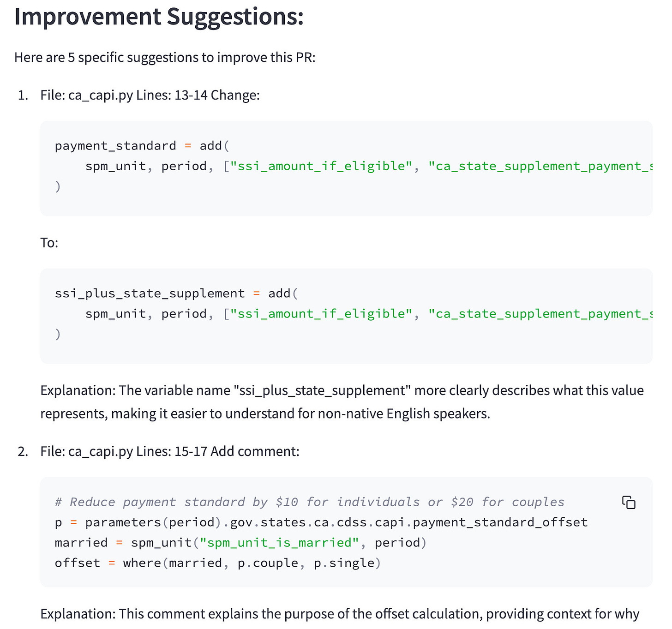Click the explanation text about the offset calculation

pos(340,614)
